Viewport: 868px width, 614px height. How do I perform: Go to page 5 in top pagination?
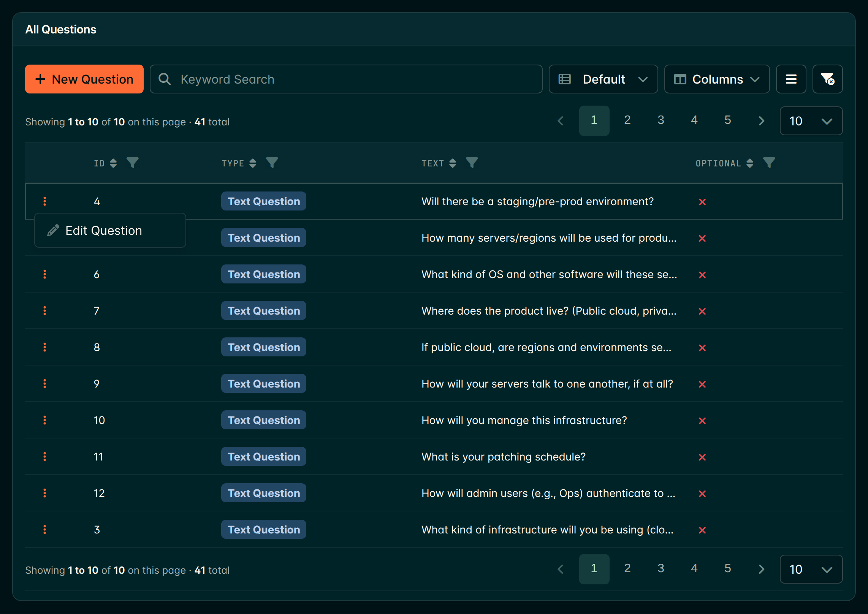tap(728, 120)
